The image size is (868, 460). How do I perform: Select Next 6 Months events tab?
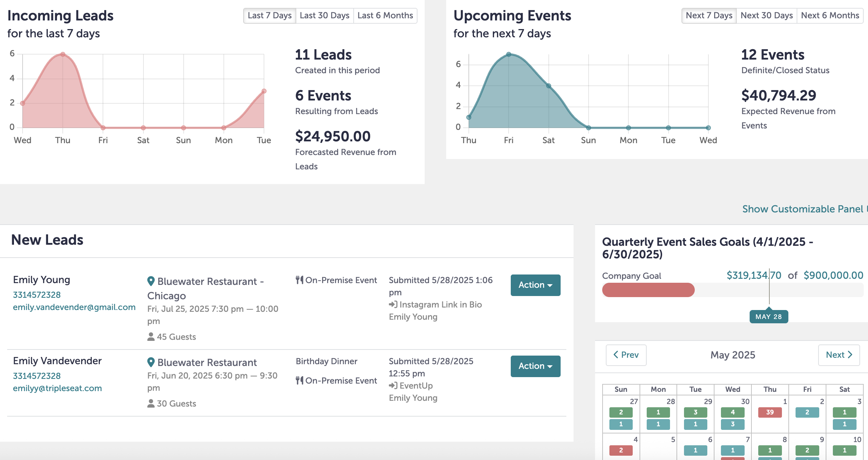click(830, 15)
